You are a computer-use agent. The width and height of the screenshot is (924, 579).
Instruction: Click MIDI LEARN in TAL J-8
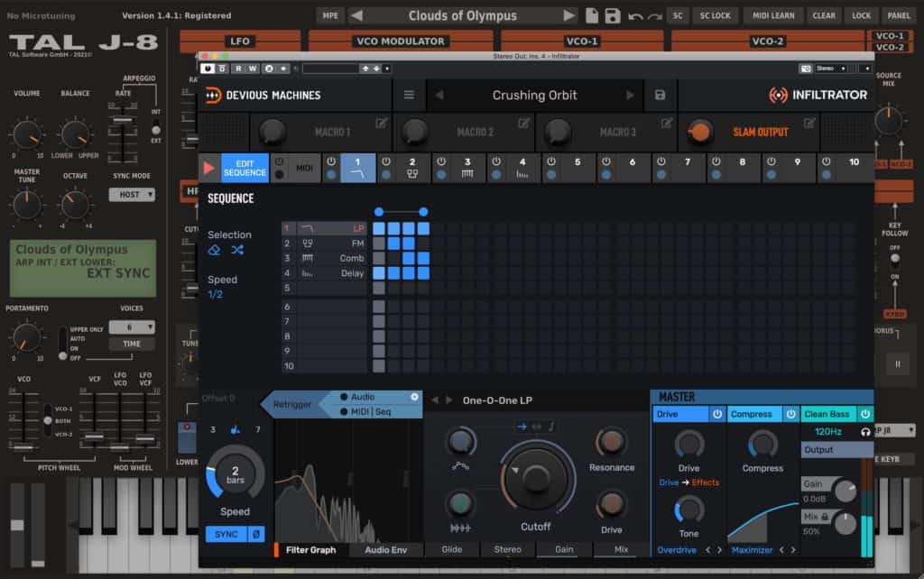(x=773, y=16)
